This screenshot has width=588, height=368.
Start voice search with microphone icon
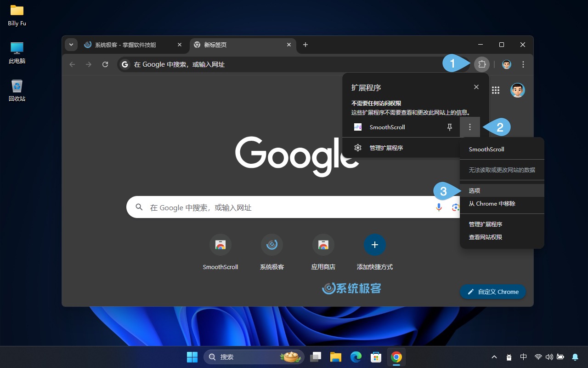(439, 207)
